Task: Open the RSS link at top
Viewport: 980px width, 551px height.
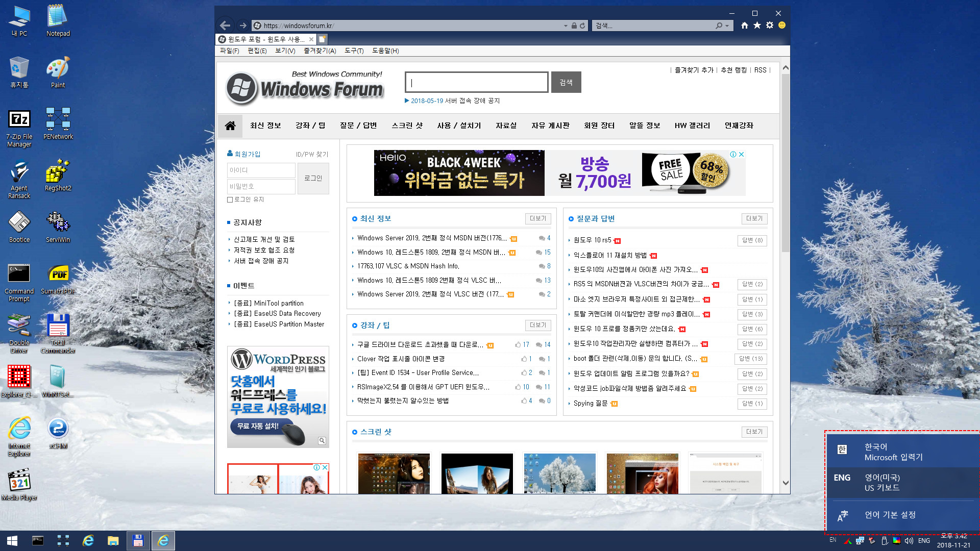Action: [x=761, y=70]
